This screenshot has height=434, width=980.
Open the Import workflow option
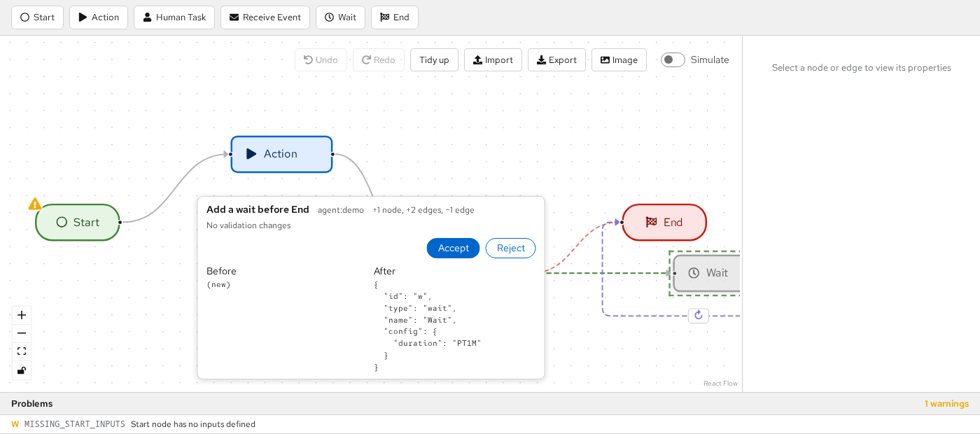coord(493,60)
